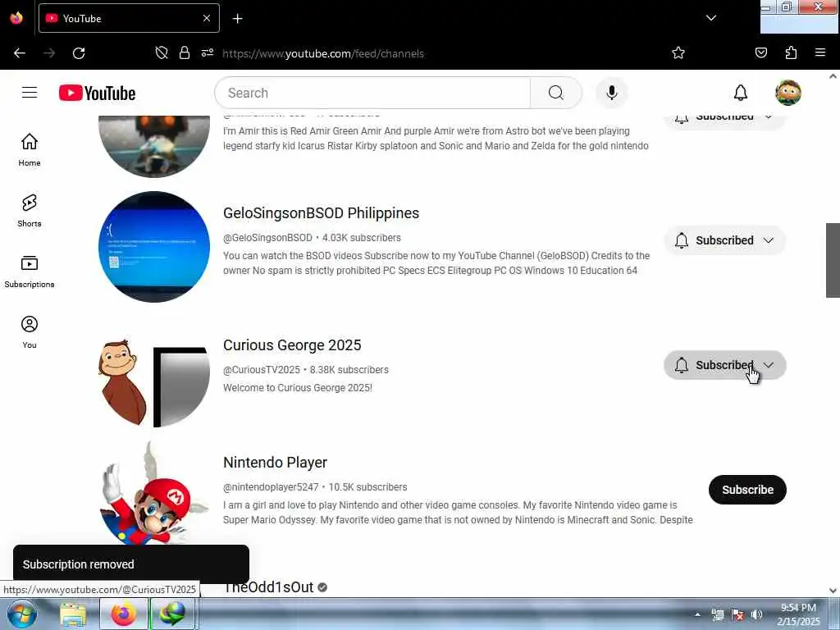Viewport: 840px width, 630px height.
Task: Go to Home in the sidebar
Action: click(x=30, y=150)
